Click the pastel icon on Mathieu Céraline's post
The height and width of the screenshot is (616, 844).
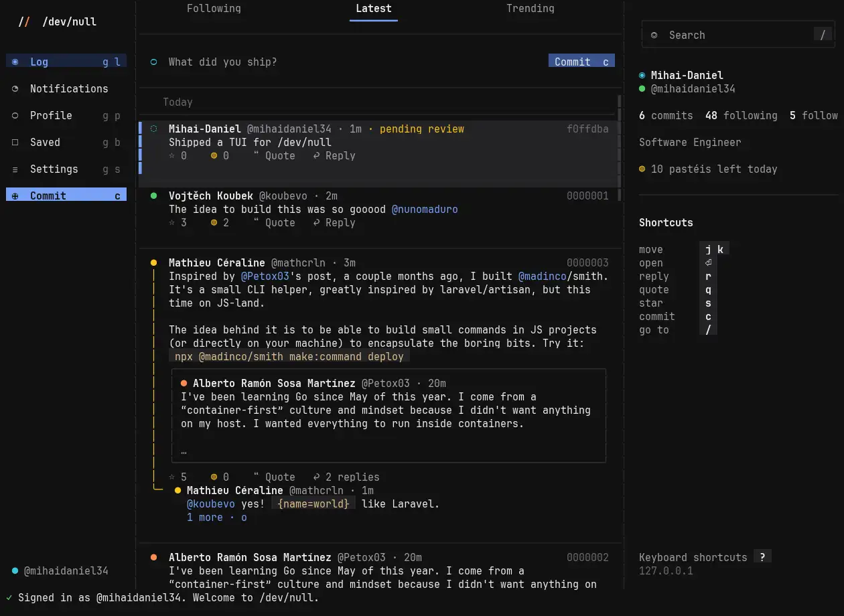point(214,477)
